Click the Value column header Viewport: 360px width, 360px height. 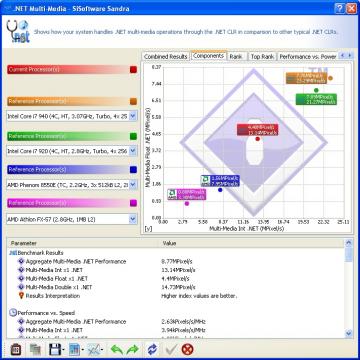251,243
